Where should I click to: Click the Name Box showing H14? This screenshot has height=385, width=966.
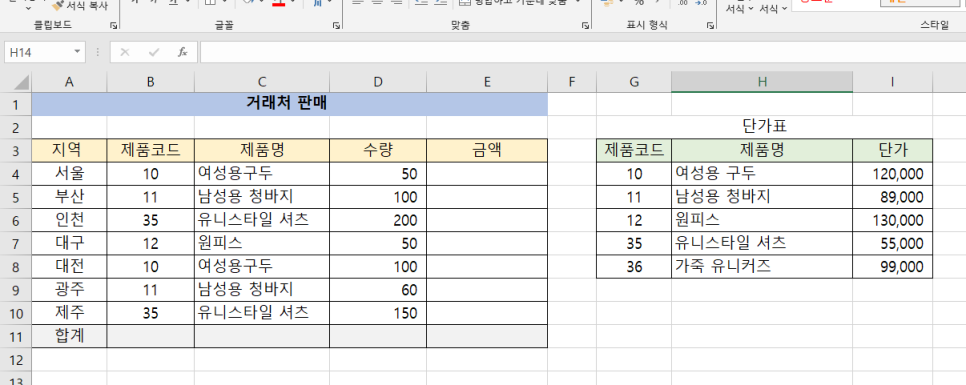(38, 52)
